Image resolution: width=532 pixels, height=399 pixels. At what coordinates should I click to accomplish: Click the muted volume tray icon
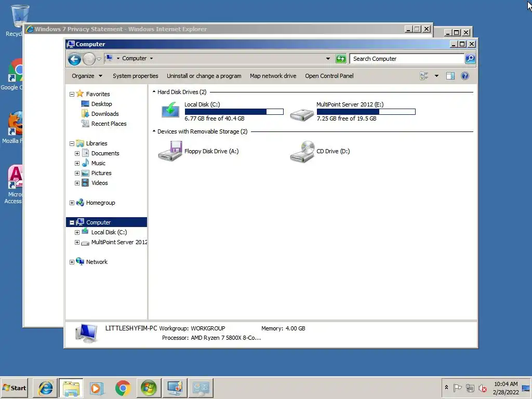482,388
